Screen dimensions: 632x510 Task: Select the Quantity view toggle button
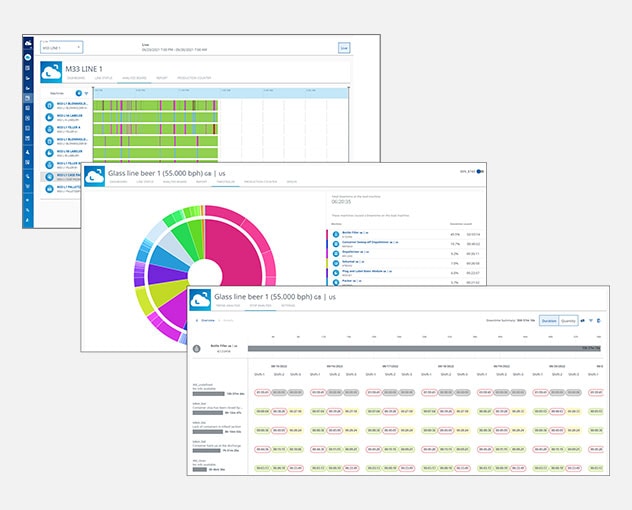[568, 320]
